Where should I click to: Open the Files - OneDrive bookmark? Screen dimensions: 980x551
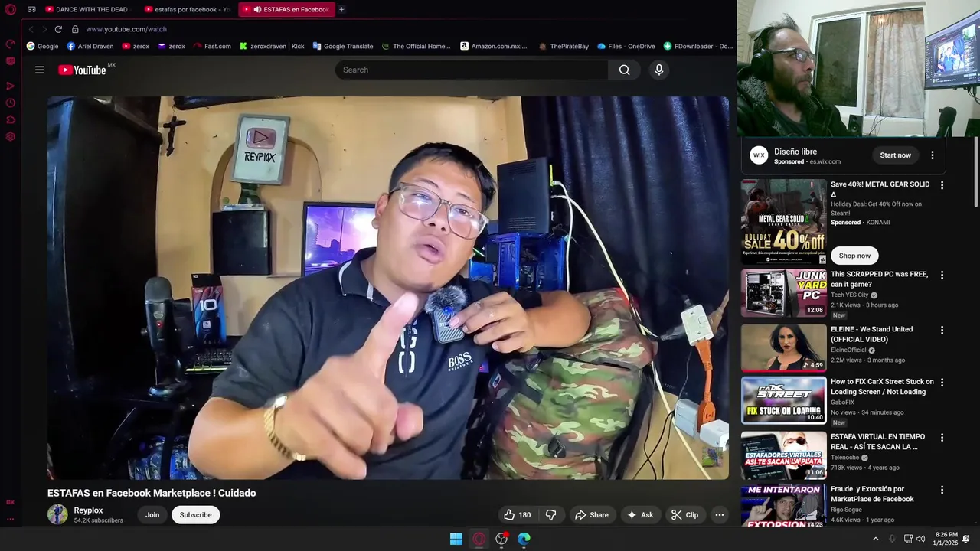click(626, 46)
